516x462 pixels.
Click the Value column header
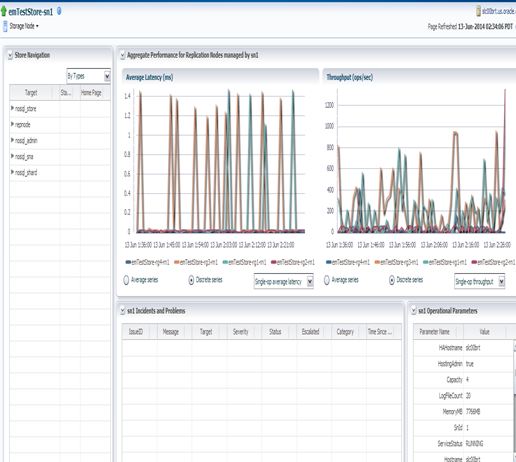point(485,332)
